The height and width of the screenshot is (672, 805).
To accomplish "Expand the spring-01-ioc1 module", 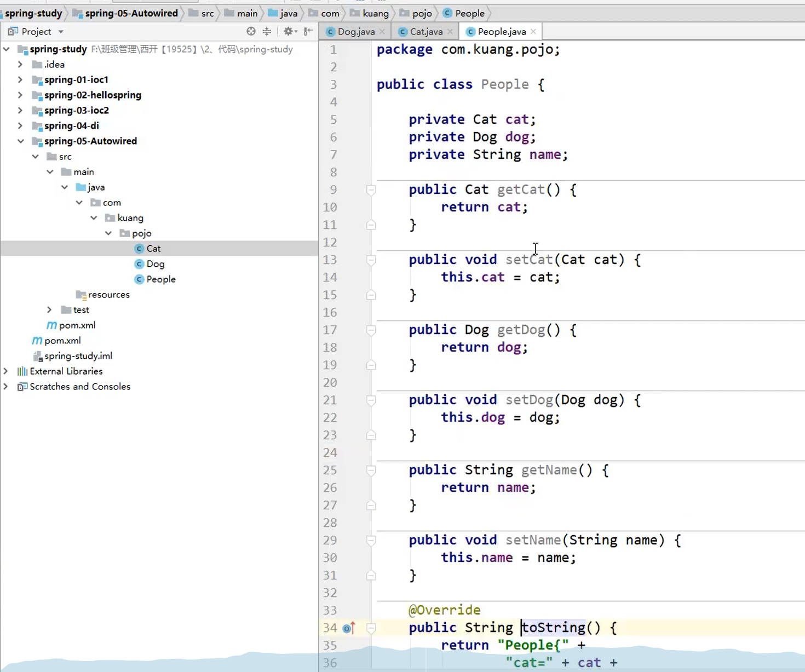I will click(20, 80).
